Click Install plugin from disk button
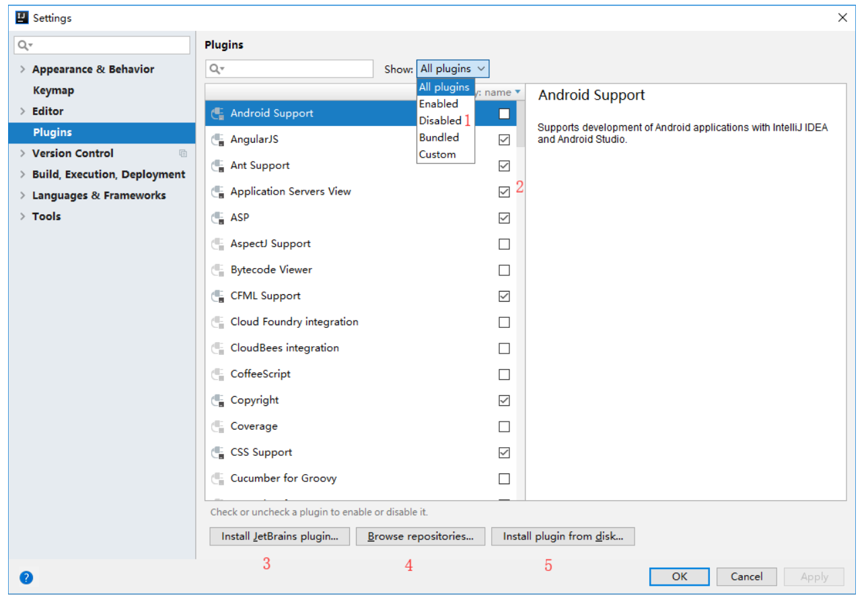The image size is (868, 602). point(563,537)
